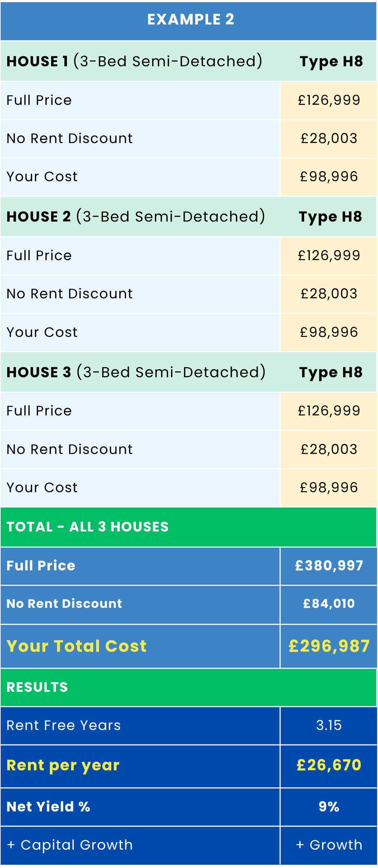This screenshot has width=378, height=868.
Task: Click House 2 Your Cost value
Action: tap(329, 332)
